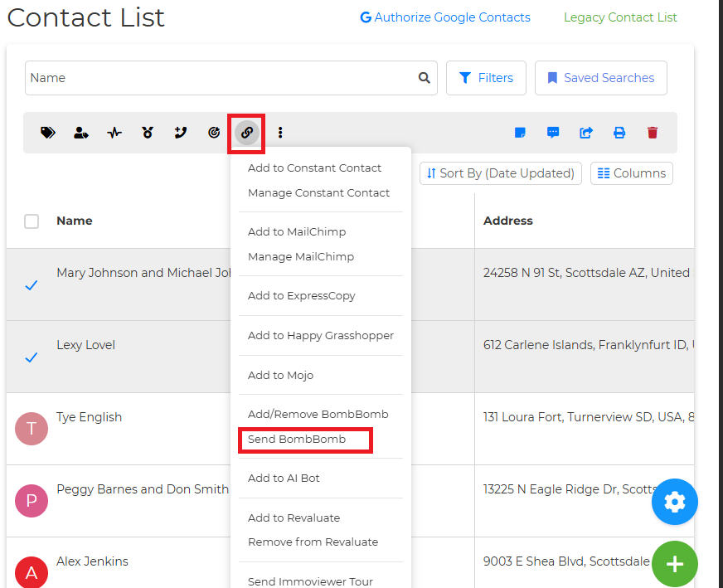Click address 9003 E Shea Blvd
This screenshot has height=588, width=723.
tap(566, 561)
